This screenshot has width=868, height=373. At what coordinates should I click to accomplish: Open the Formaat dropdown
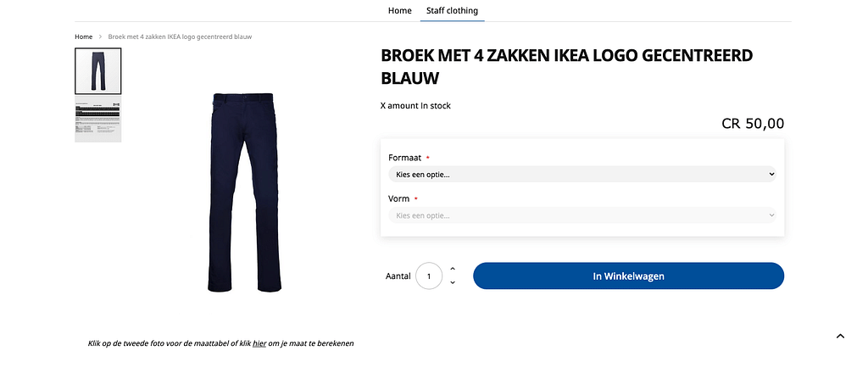581,174
